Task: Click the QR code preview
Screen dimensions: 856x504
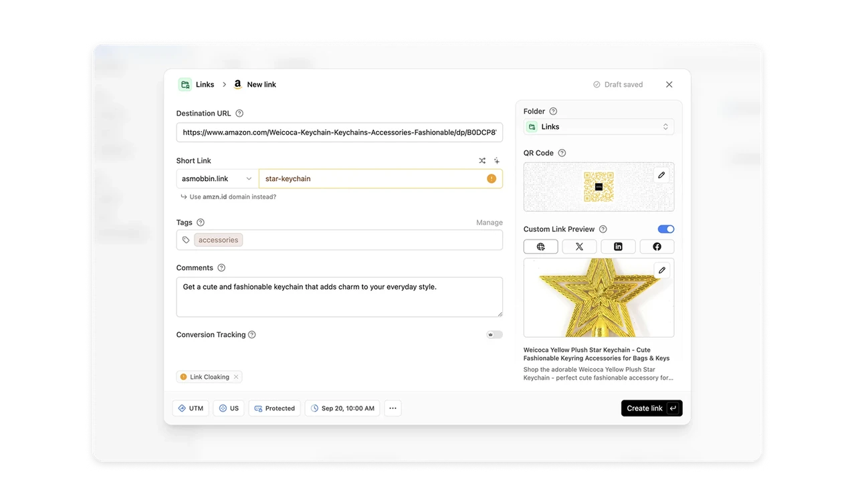Action: coord(599,187)
